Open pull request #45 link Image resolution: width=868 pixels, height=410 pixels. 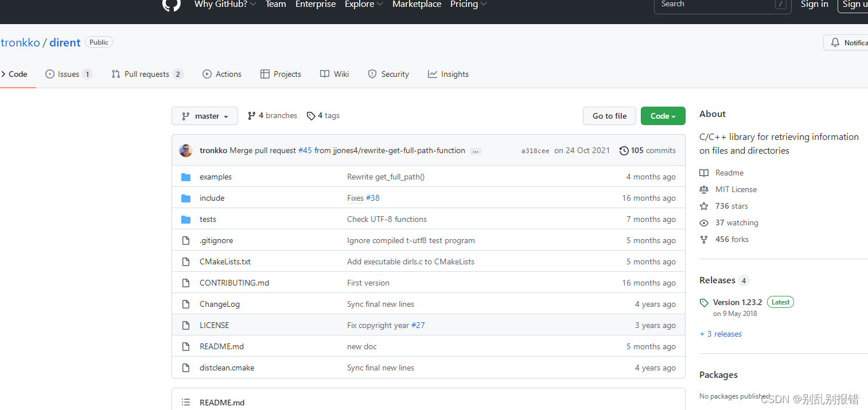click(305, 150)
